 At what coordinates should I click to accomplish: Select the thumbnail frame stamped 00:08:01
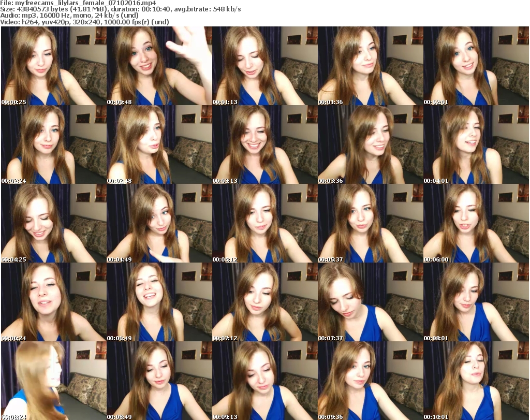coord(476,302)
